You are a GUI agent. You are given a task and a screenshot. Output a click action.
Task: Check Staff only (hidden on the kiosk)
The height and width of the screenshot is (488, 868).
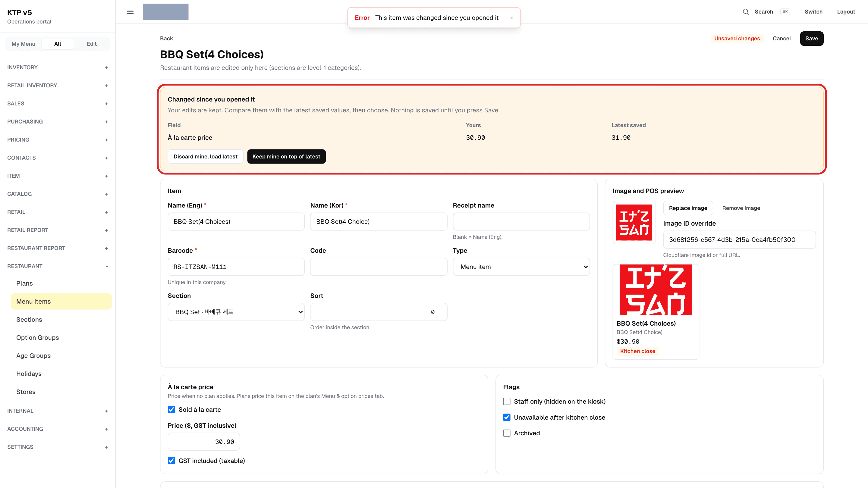pyautogui.click(x=507, y=402)
